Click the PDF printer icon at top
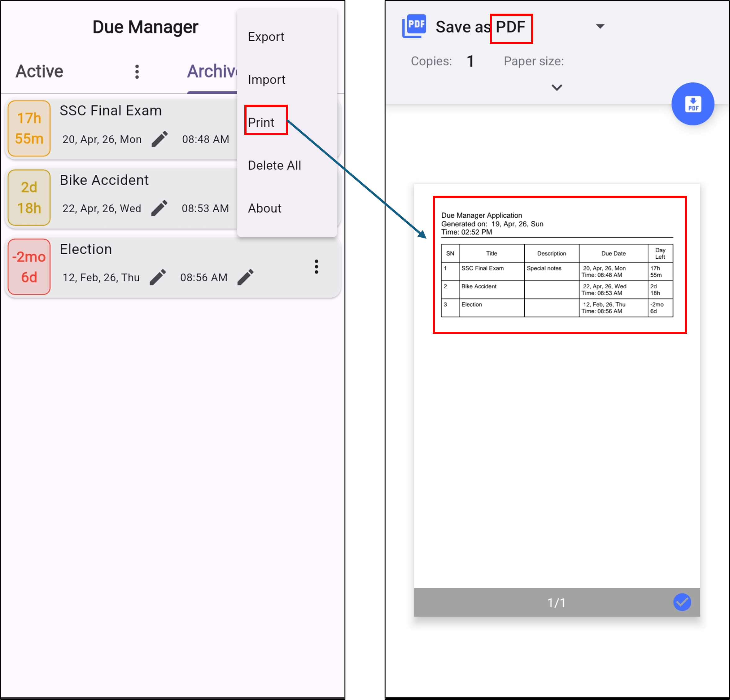730x700 pixels. (x=414, y=26)
